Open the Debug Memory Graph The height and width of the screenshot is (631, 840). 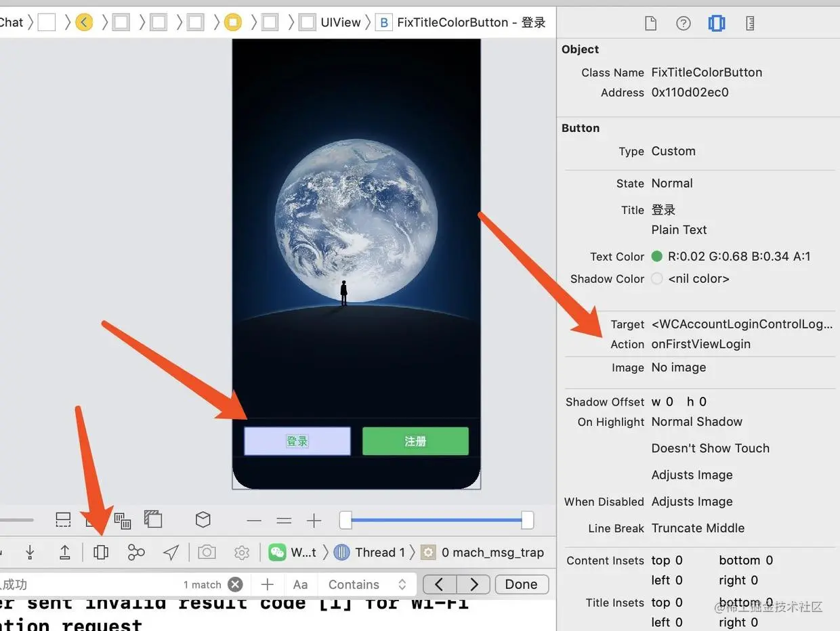pyautogui.click(x=136, y=552)
